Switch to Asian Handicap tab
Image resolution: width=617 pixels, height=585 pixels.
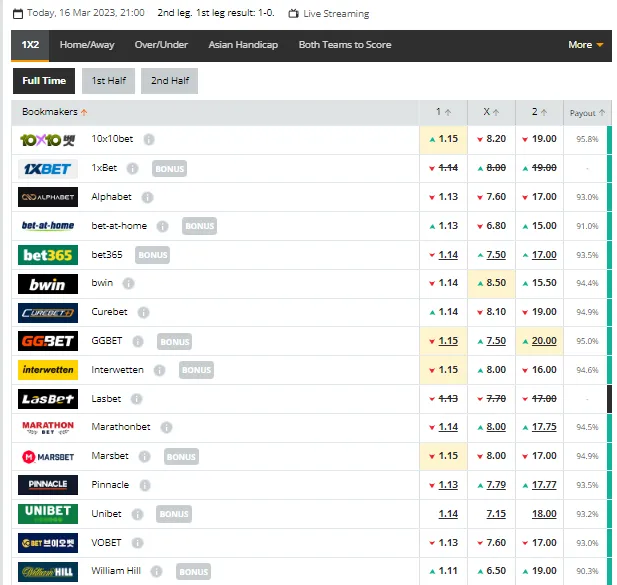[243, 45]
